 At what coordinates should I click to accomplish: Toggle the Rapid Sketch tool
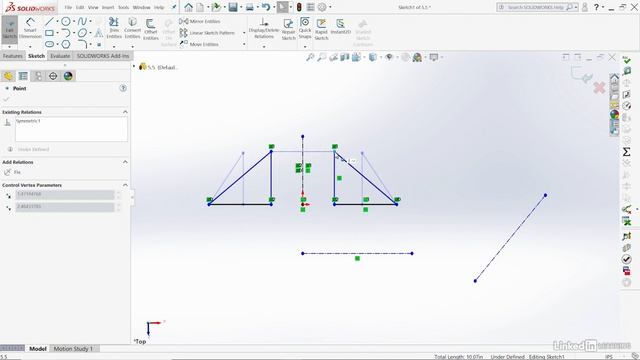(x=321, y=29)
